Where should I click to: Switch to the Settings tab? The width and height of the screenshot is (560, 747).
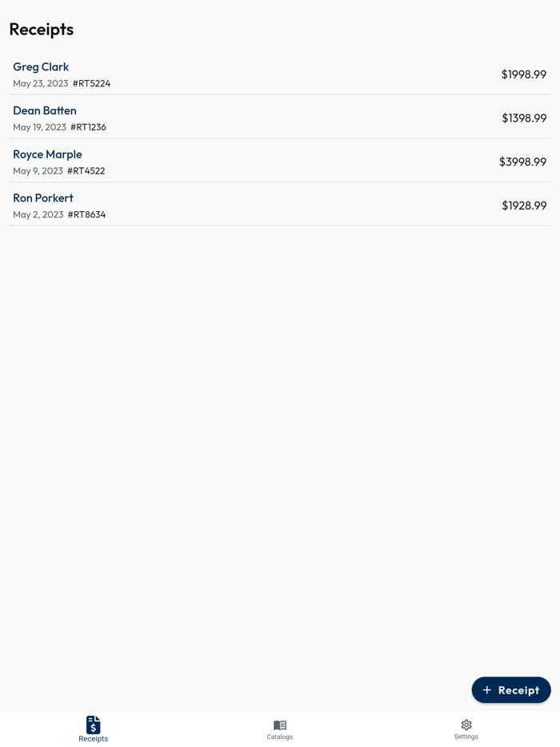(466, 729)
